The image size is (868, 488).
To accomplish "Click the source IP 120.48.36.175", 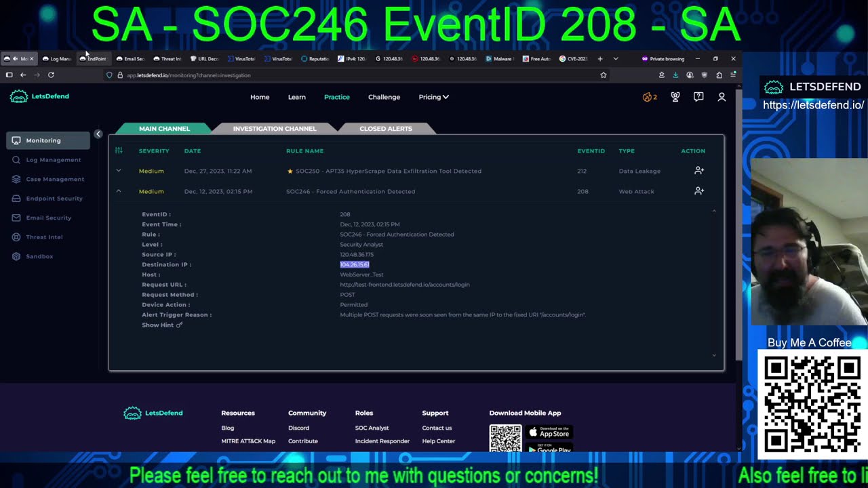I will (357, 254).
